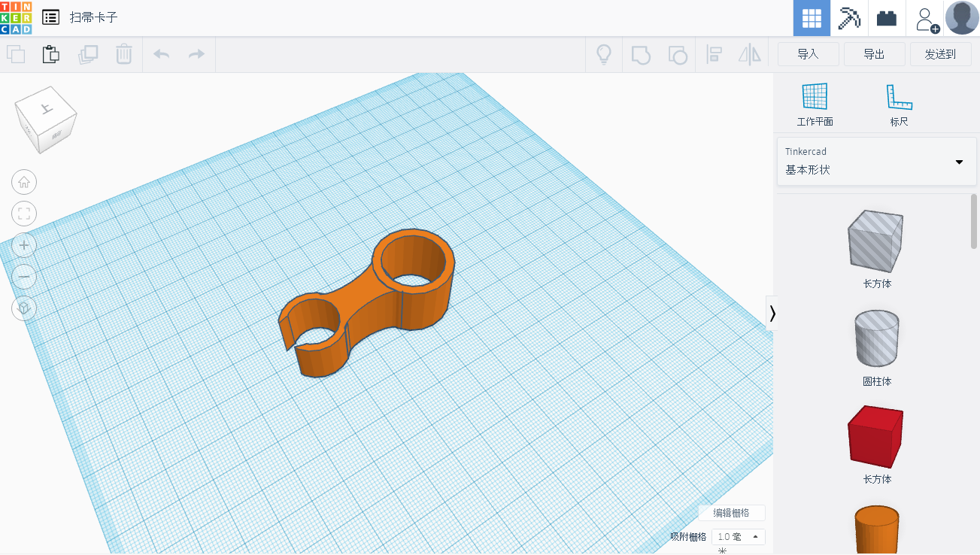
Task: Select the 标尺 ruler tool
Action: click(x=900, y=105)
